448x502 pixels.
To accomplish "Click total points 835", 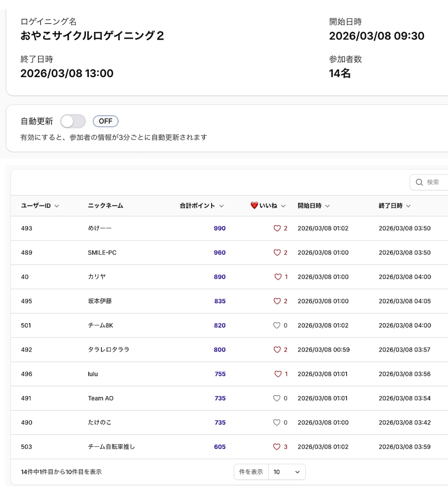I will coord(220,301).
